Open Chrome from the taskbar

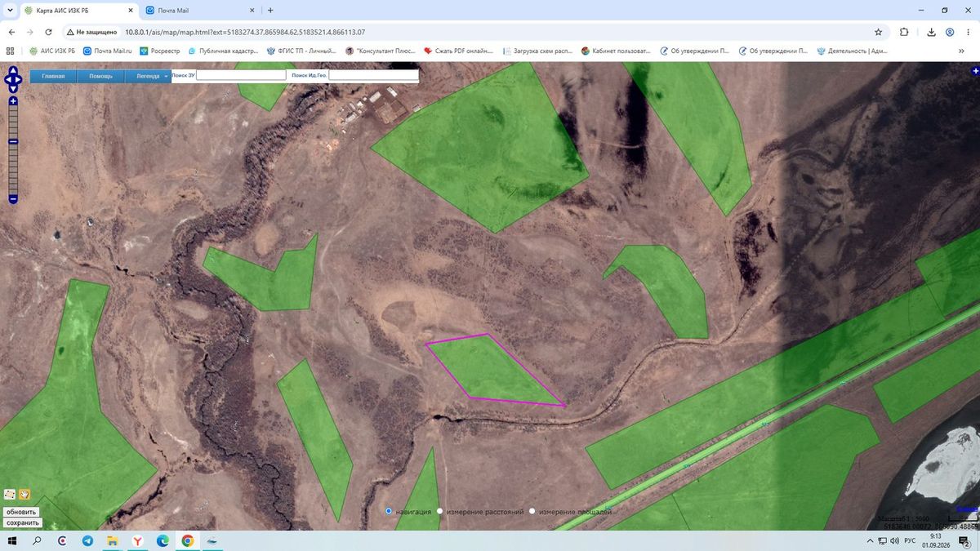187,540
